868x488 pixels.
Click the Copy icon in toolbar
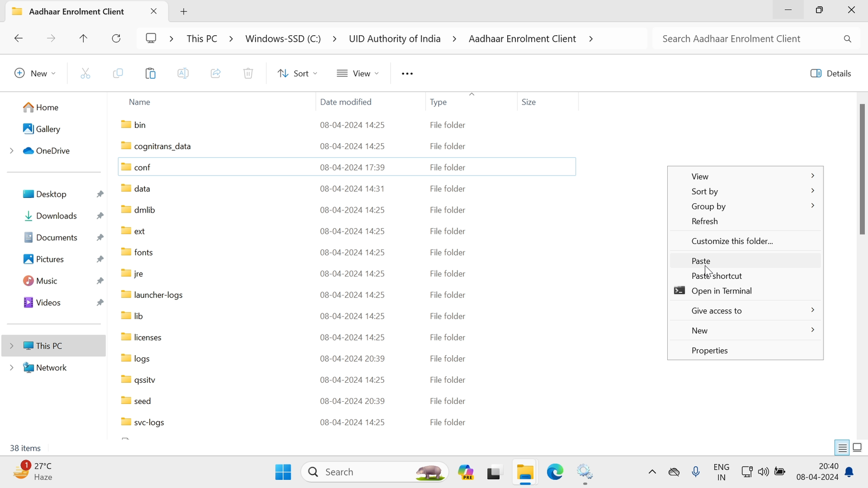point(118,73)
